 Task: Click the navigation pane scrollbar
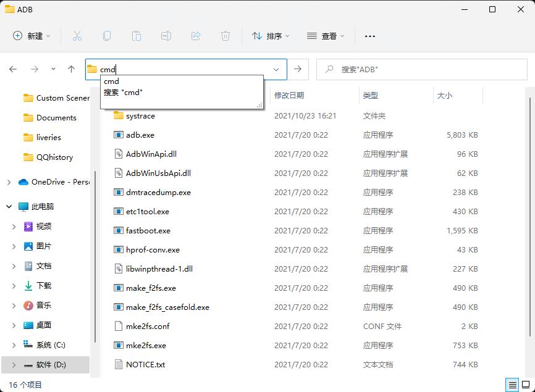pyautogui.click(x=95, y=256)
